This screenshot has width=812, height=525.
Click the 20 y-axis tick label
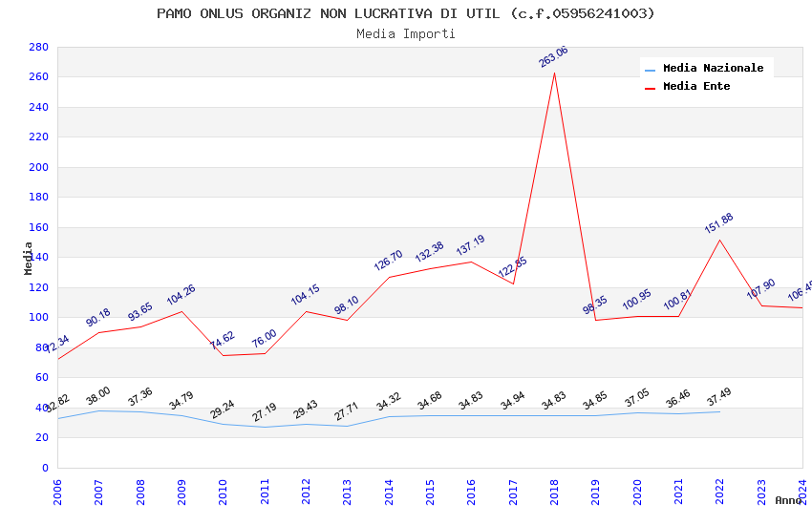point(42,437)
